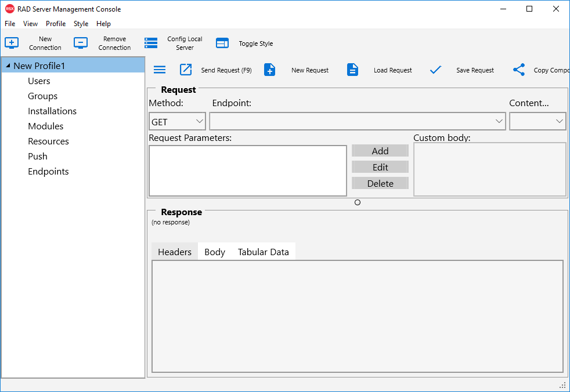
Task: Click the Config Local Server label
Action: coord(185,43)
